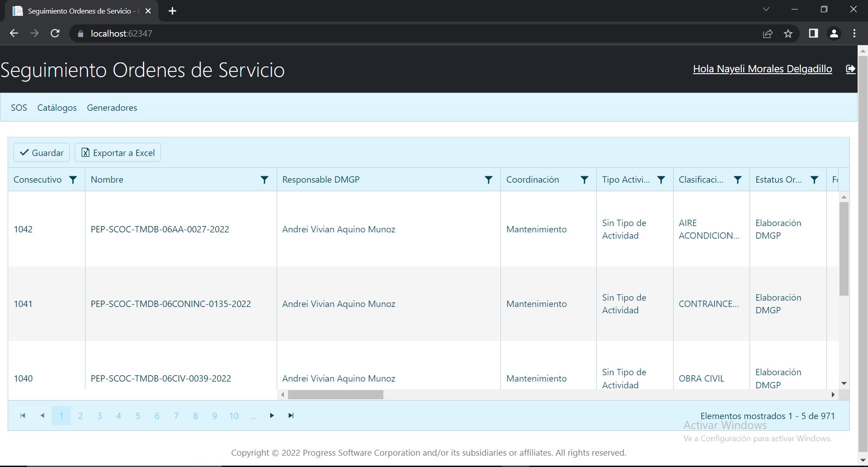
Task: Reload the page in the browser
Action: 55,33
